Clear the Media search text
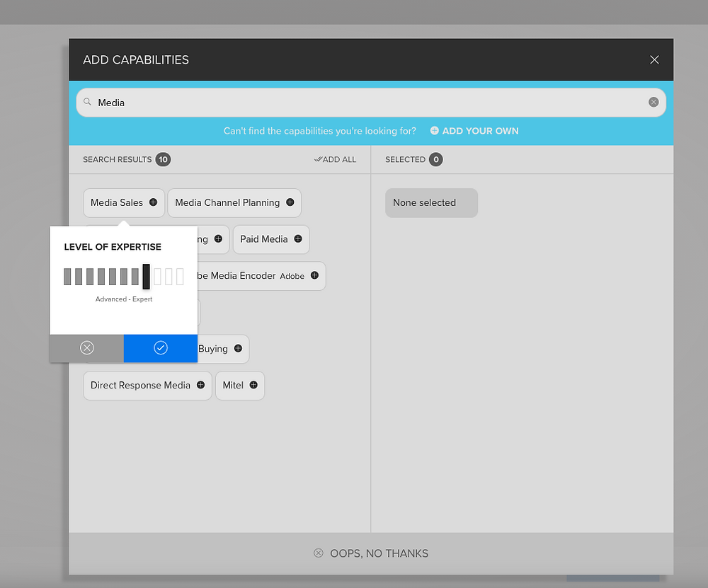708x588 pixels. (653, 102)
